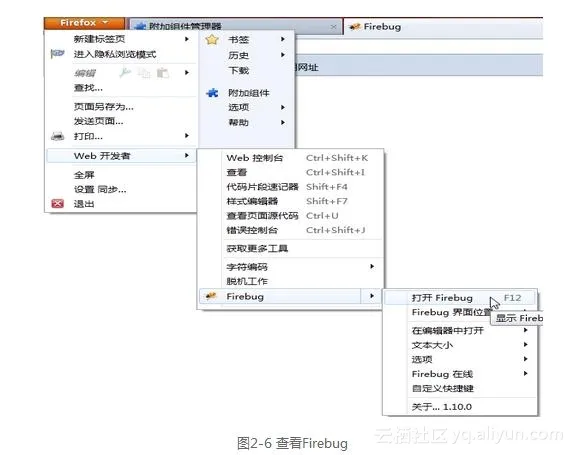The image size is (574, 455).
Task: Click the cut scissors icon in 编辑 row
Action: coord(125,73)
